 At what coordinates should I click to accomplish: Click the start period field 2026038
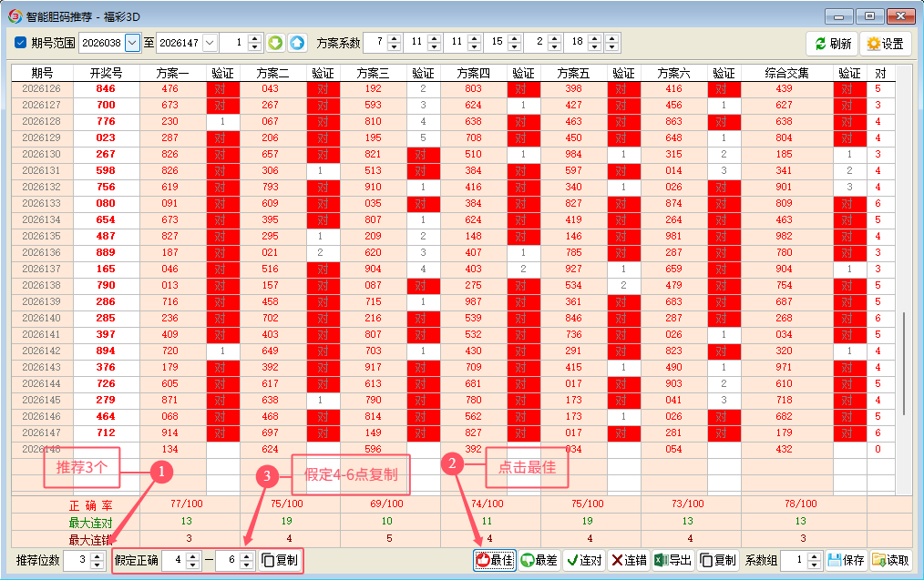coord(101,43)
